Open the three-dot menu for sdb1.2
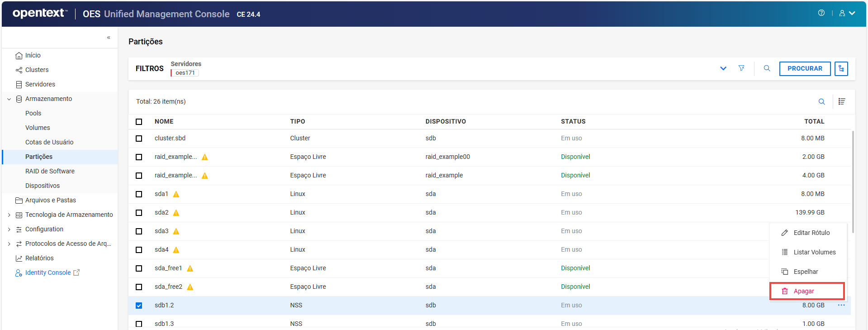This screenshot has height=330, width=868. click(841, 306)
